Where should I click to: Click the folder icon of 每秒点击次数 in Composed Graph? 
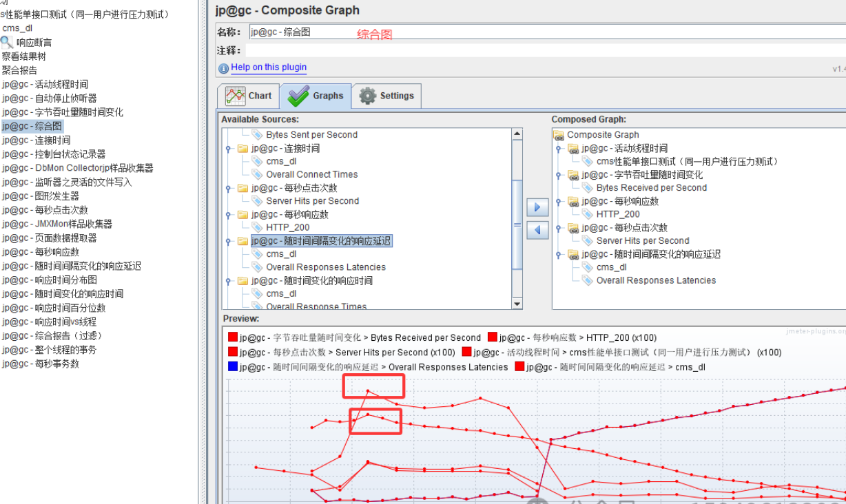click(573, 227)
